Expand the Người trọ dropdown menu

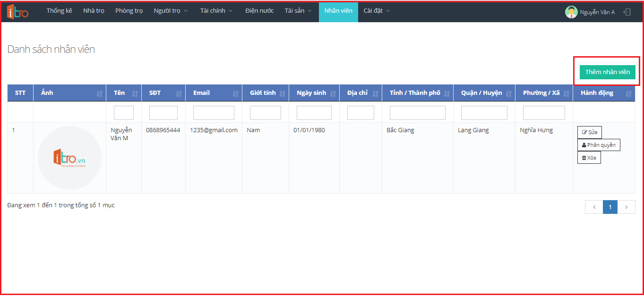tap(171, 11)
